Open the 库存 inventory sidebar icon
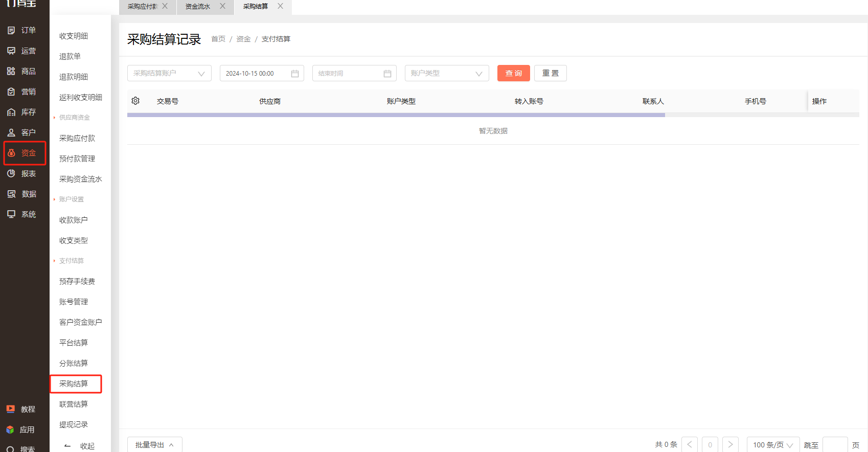 click(11, 112)
